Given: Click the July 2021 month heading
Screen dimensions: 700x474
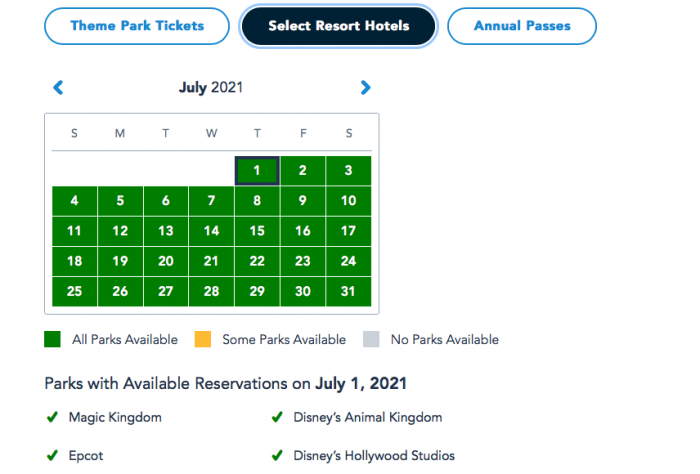Looking at the screenshot, I should pos(211,88).
